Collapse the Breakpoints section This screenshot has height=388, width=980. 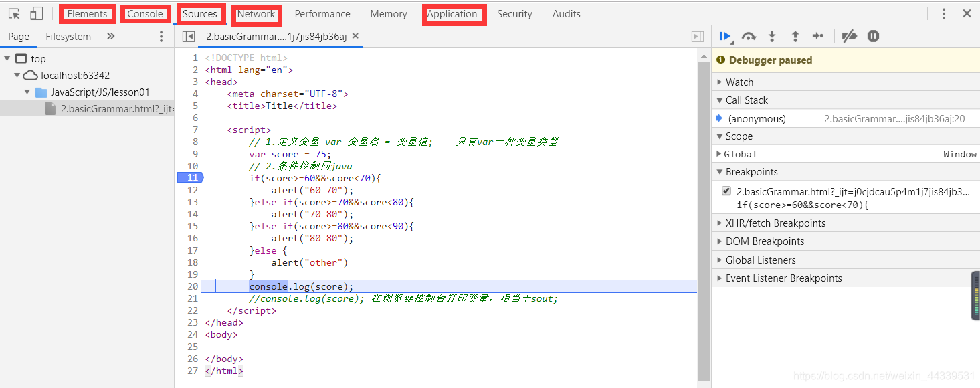846,172
